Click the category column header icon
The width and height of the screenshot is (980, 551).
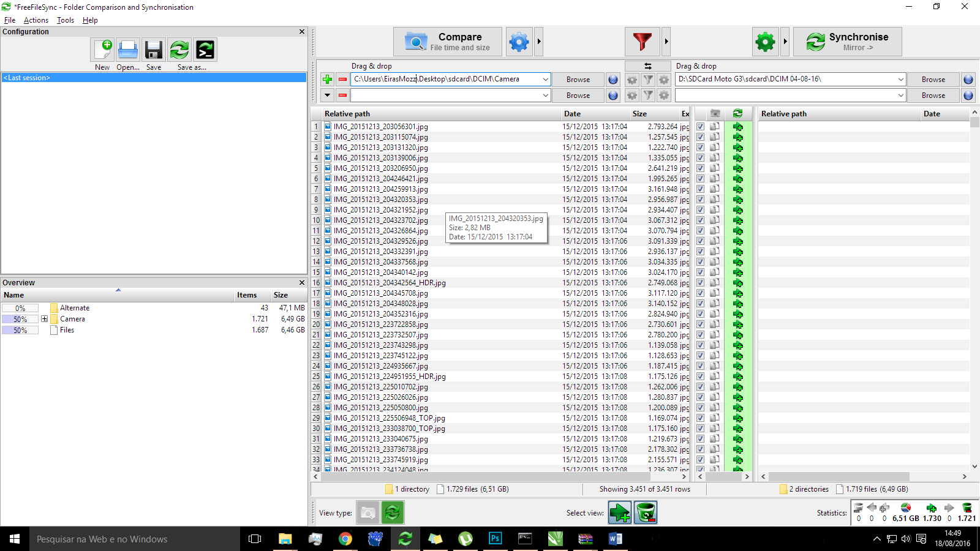pos(715,114)
